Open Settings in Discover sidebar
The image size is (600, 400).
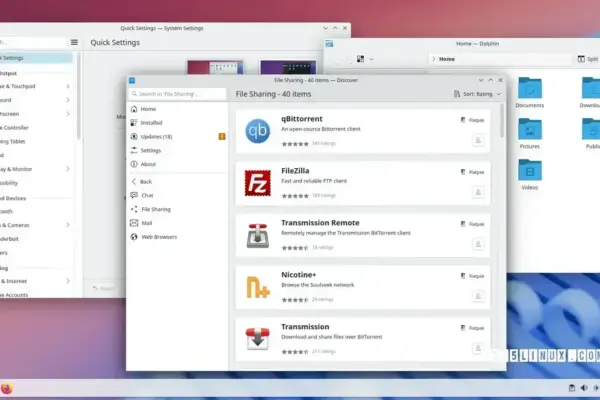tap(177, 150)
